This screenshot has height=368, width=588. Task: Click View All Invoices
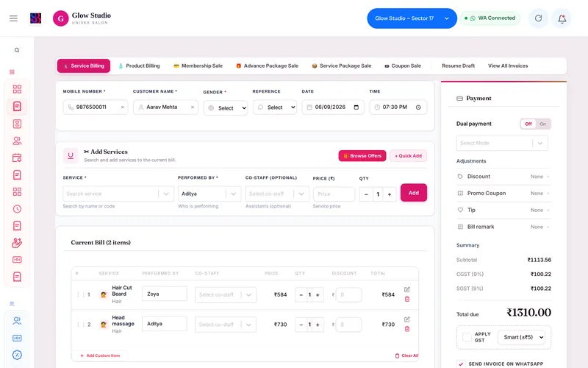coord(508,66)
